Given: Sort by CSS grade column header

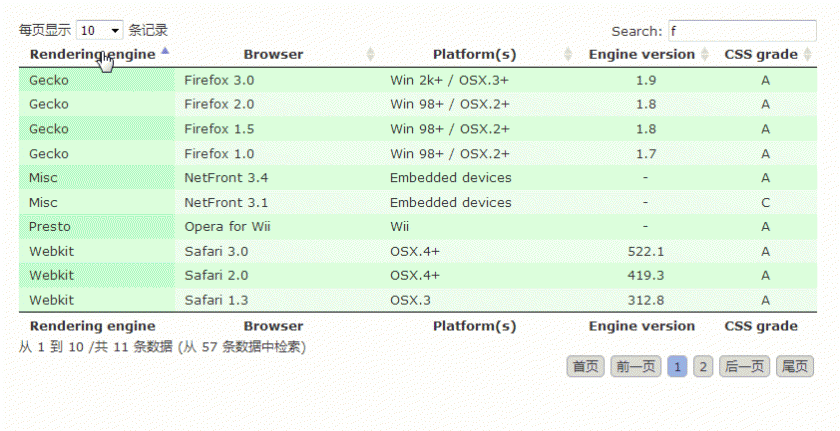Looking at the screenshot, I should pyautogui.click(x=761, y=54).
